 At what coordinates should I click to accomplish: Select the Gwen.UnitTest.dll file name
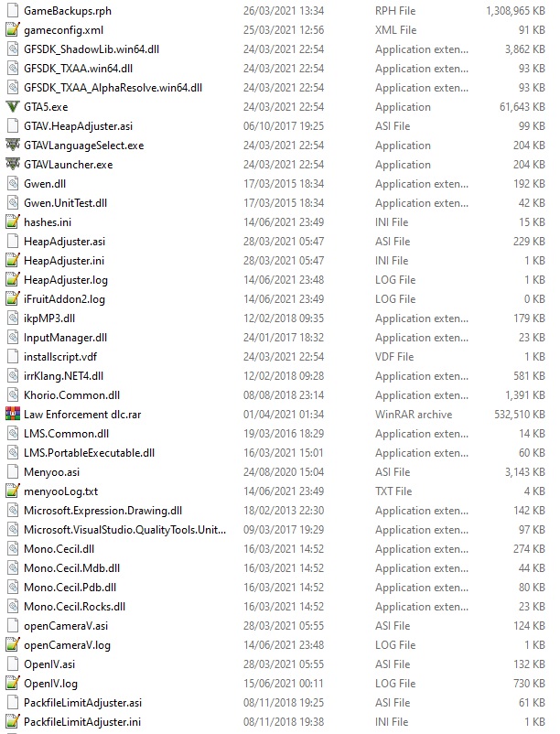click(x=66, y=202)
